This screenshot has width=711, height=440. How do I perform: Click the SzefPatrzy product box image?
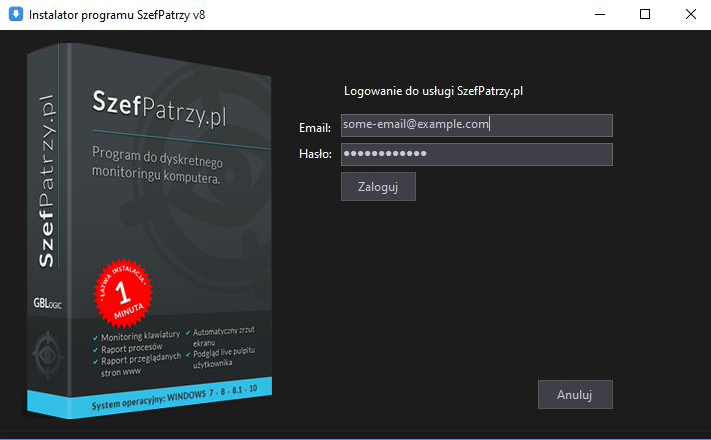click(149, 230)
